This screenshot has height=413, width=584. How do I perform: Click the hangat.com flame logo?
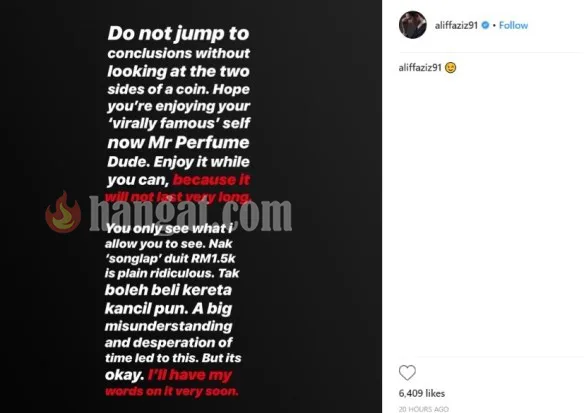coord(63,212)
